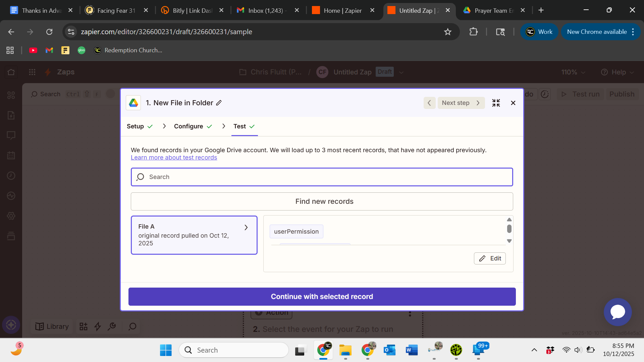Go to the previous step arrow
The image size is (644, 362).
429,103
